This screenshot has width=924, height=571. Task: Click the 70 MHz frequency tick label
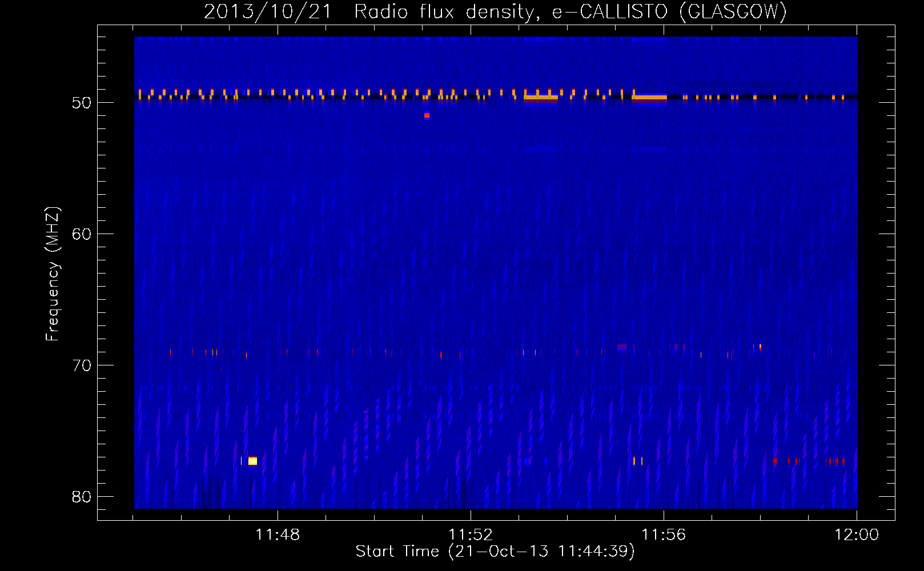(x=82, y=365)
